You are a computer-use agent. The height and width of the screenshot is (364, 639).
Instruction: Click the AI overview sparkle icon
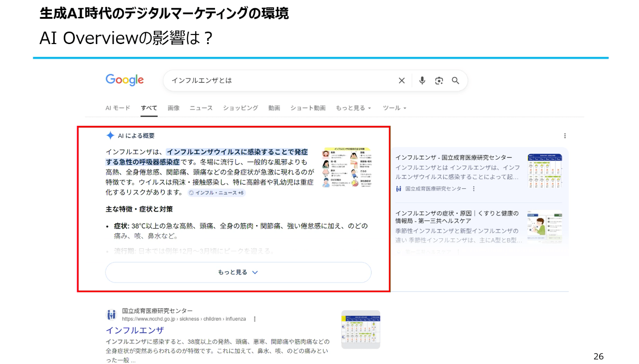pyautogui.click(x=110, y=135)
